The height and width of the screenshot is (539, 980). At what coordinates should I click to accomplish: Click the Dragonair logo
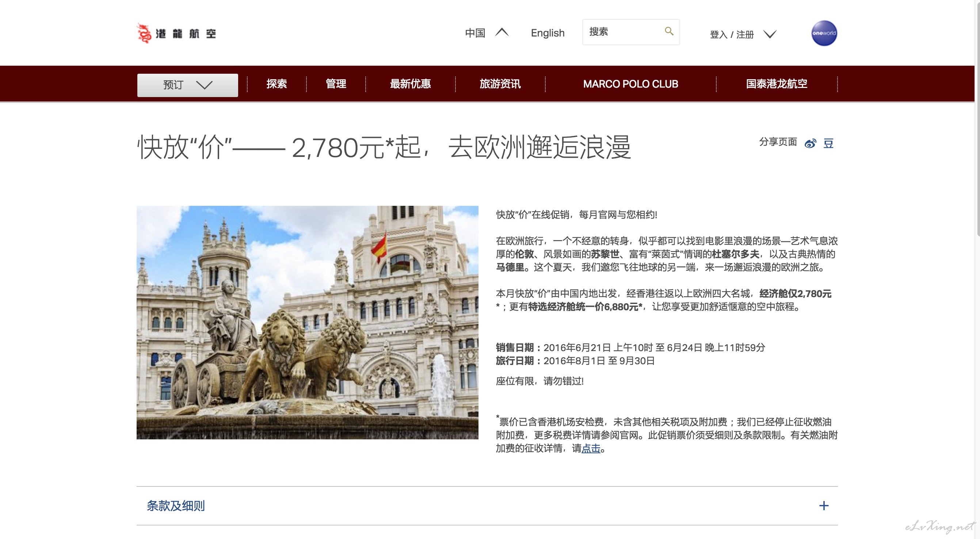[x=176, y=33]
